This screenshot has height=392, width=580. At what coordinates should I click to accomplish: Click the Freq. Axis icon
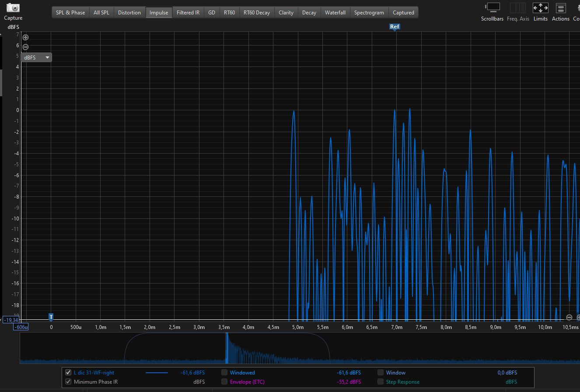pos(518,8)
